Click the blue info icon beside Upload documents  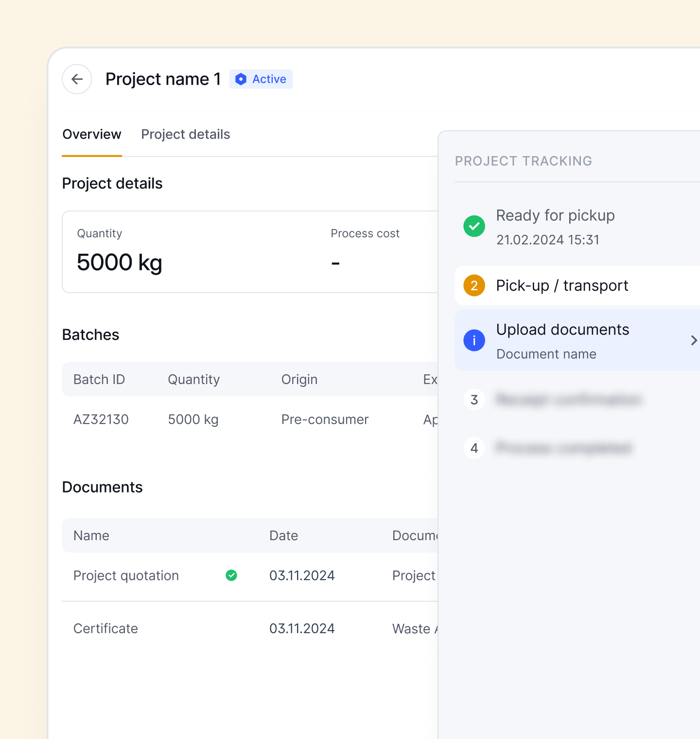(474, 340)
